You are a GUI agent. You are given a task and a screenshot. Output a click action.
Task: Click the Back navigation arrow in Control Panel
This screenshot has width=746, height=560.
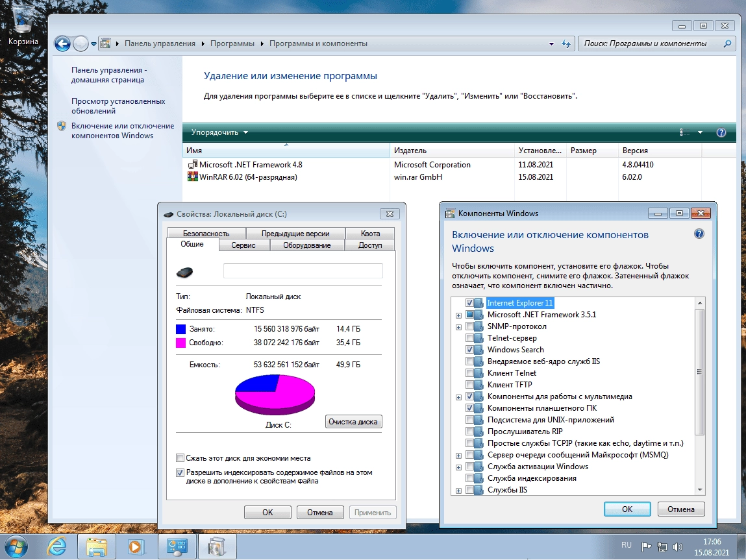point(62,43)
